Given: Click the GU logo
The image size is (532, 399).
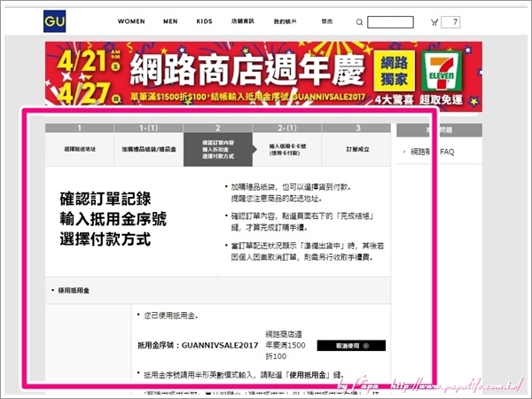Looking at the screenshot, I should point(55,21).
